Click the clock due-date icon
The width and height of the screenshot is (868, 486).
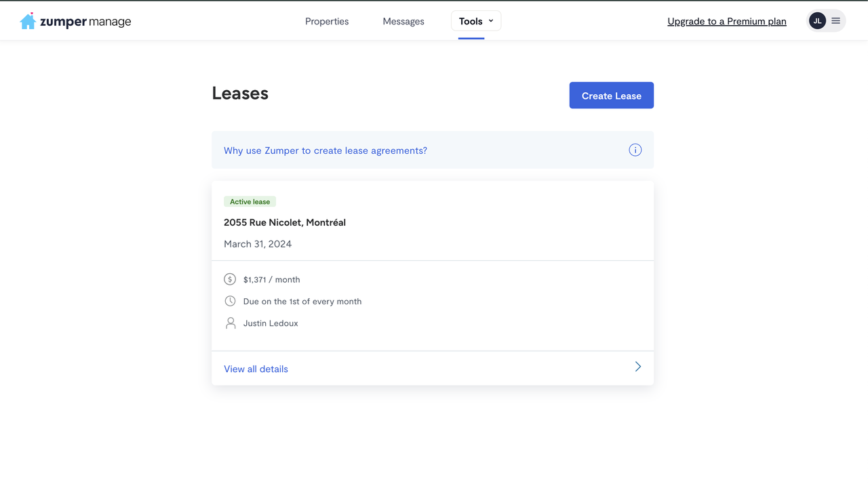click(231, 301)
